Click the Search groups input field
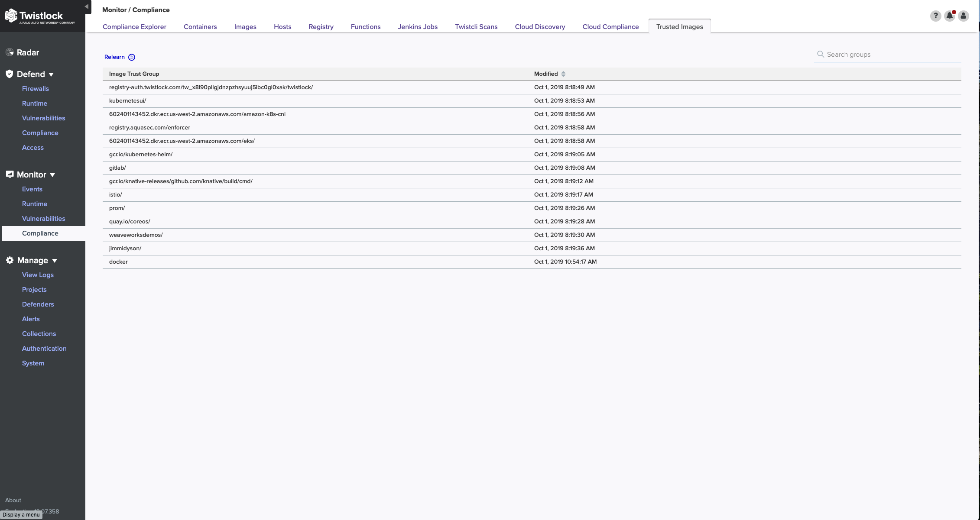The width and height of the screenshot is (980, 520). [892, 55]
